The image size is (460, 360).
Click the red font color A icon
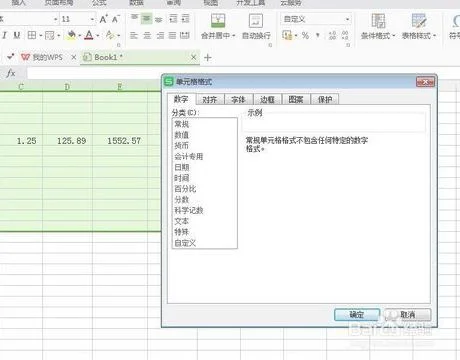(x=89, y=35)
